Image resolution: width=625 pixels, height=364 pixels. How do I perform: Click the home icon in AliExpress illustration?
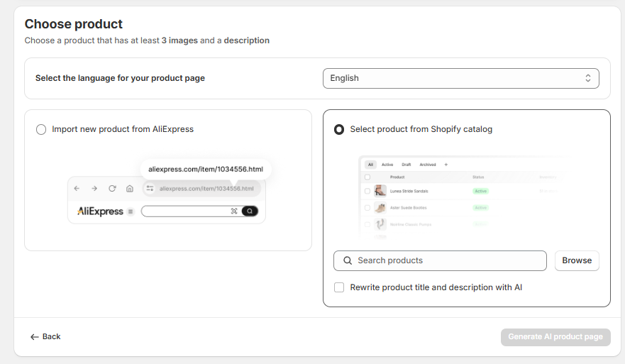[129, 189]
